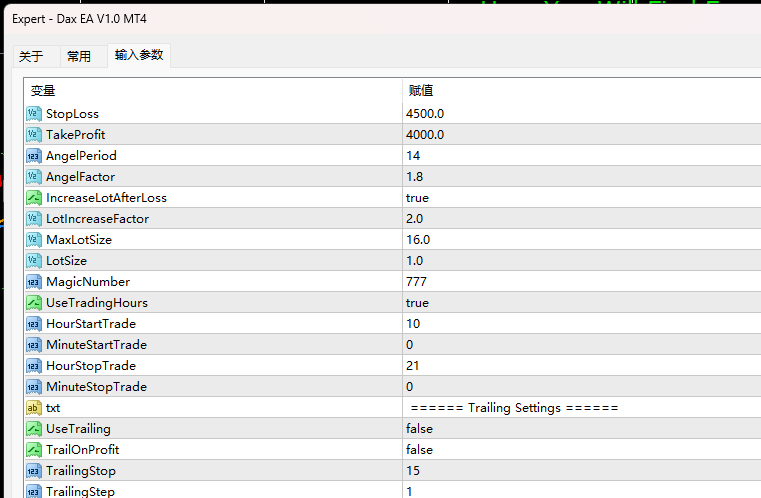Click the integer icon beside TrailingStop

point(34,471)
